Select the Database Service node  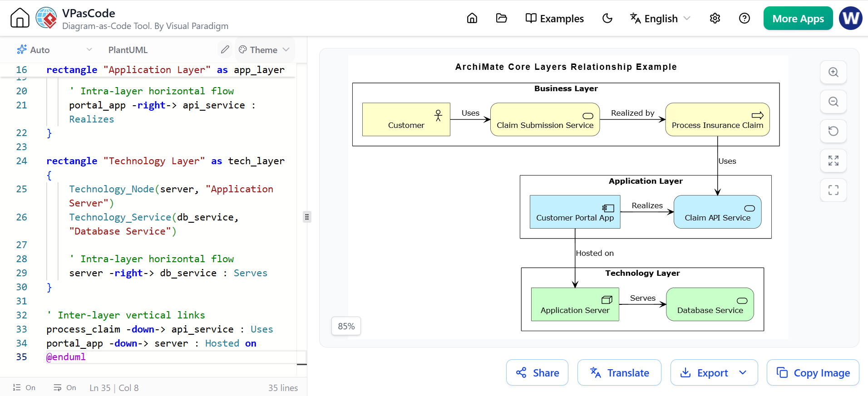710,304
